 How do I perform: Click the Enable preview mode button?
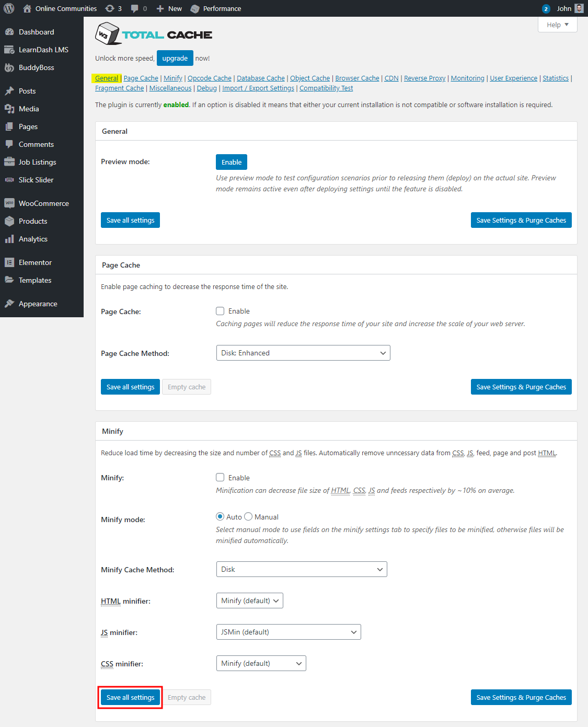tap(232, 162)
